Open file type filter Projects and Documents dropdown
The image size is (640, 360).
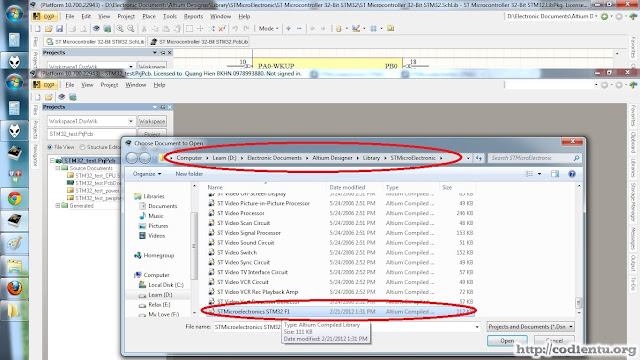[530, 327]
